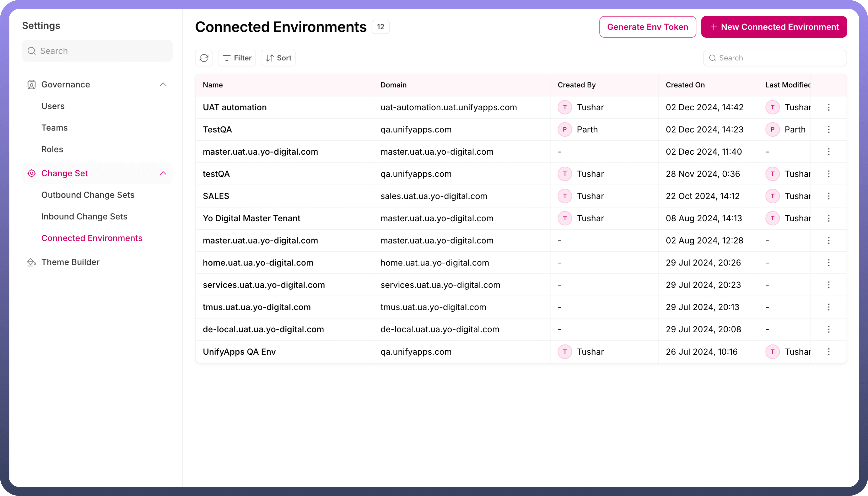The image size is (868, 496).
Task: Navigate to Users settings
Action: pos(53,106)
